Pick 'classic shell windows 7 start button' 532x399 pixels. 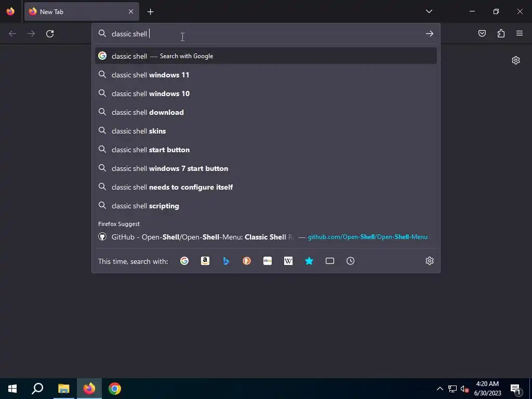point(266,168)
